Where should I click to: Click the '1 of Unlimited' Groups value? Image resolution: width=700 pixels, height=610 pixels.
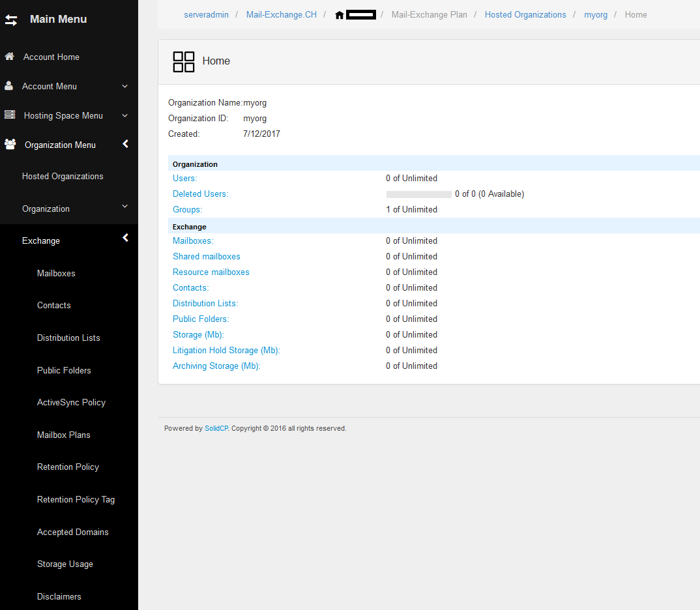pyautogui.click(x=412, y=209)
